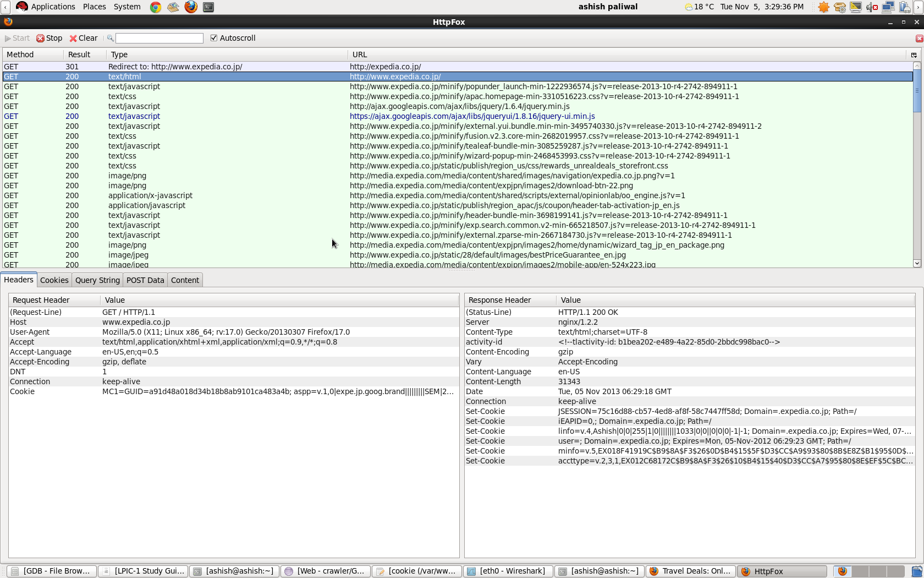Select the bestPriceGuarantee_en.jpg request row

(x=458, y=255)
